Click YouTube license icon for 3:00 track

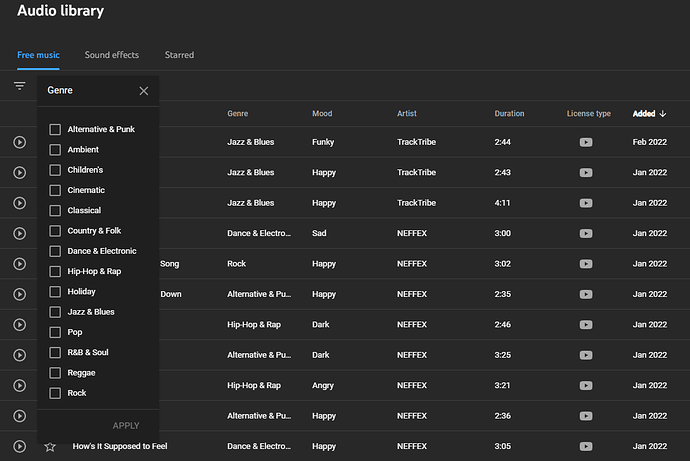(x=586, y=233)
